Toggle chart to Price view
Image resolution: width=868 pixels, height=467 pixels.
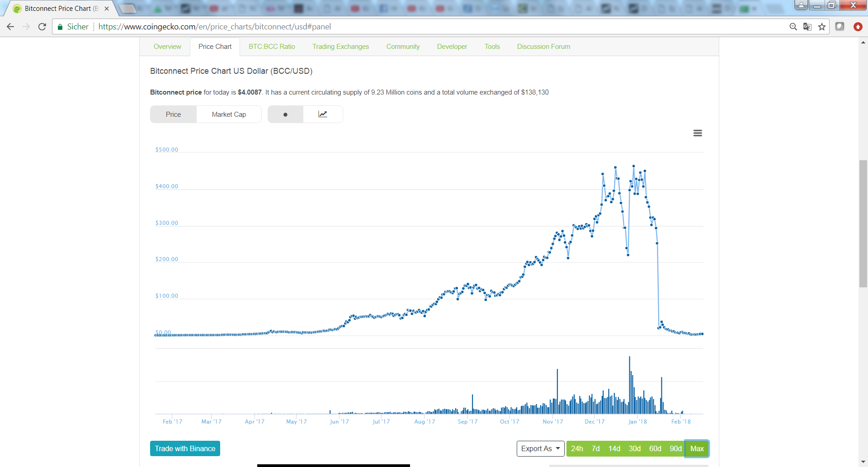pos(173,114)
